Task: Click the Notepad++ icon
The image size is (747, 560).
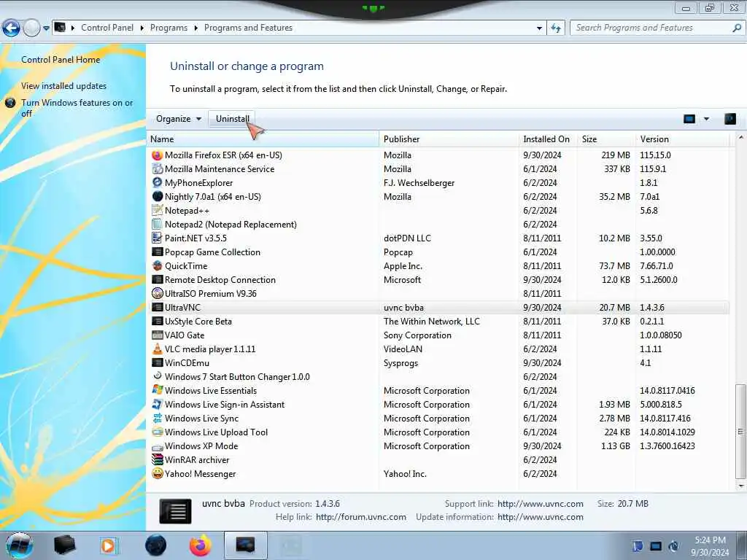Action: [158, 211]
